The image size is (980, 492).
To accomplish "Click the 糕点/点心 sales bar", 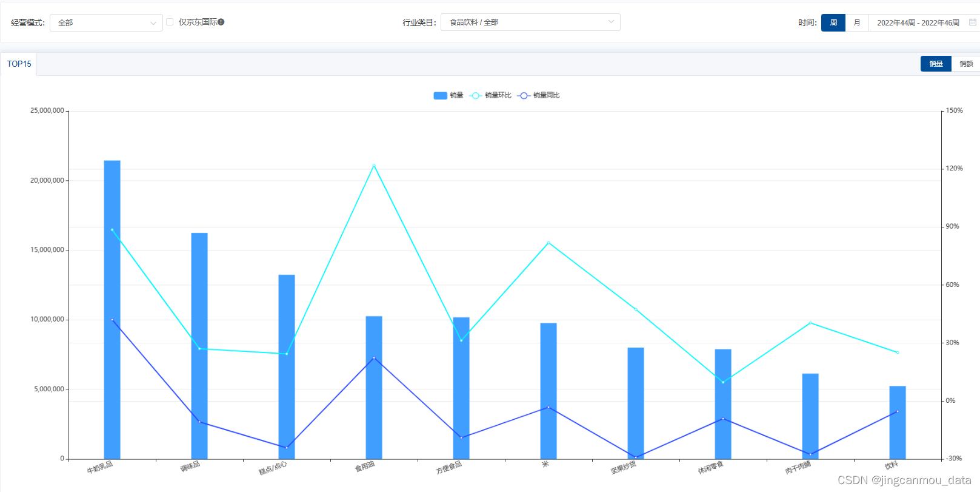I will click(x=287, y=366).
